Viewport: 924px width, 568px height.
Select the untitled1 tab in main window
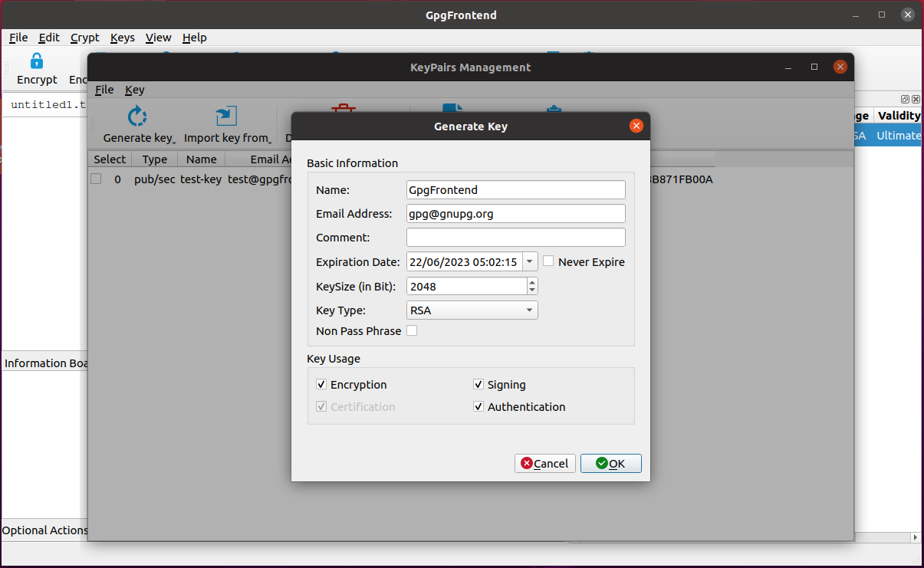tap(48, 105)
